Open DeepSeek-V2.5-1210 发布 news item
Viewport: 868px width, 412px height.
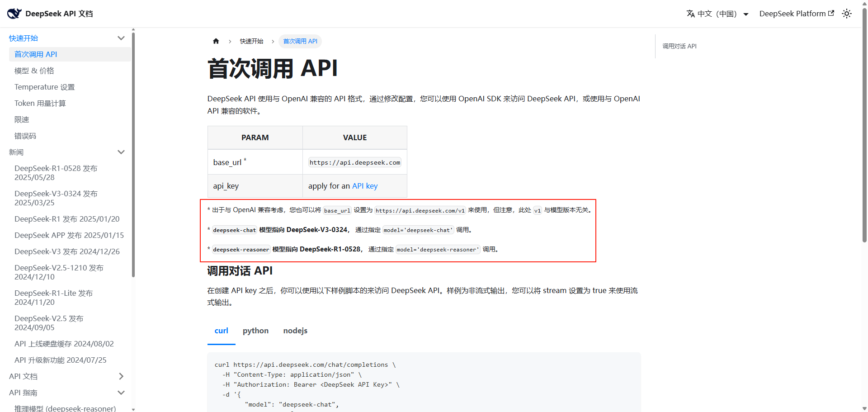click(x=59, y=272)
